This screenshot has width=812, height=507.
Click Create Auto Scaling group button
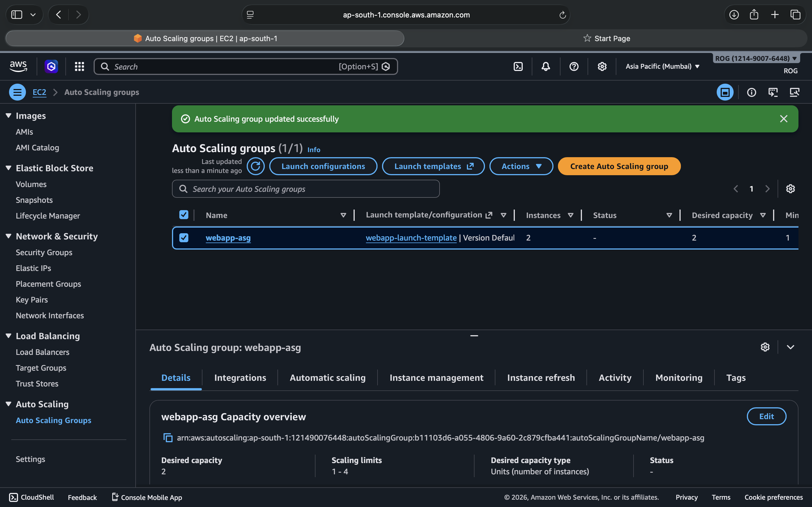pyautogui.click(x=619, y=166)
